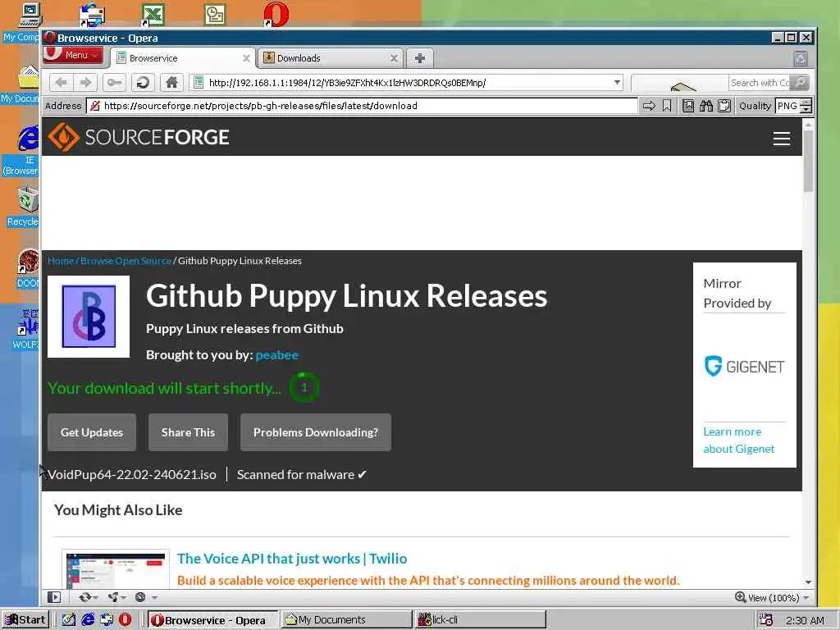Launch Opera from the quick launch bar

(x=125, y=619)
